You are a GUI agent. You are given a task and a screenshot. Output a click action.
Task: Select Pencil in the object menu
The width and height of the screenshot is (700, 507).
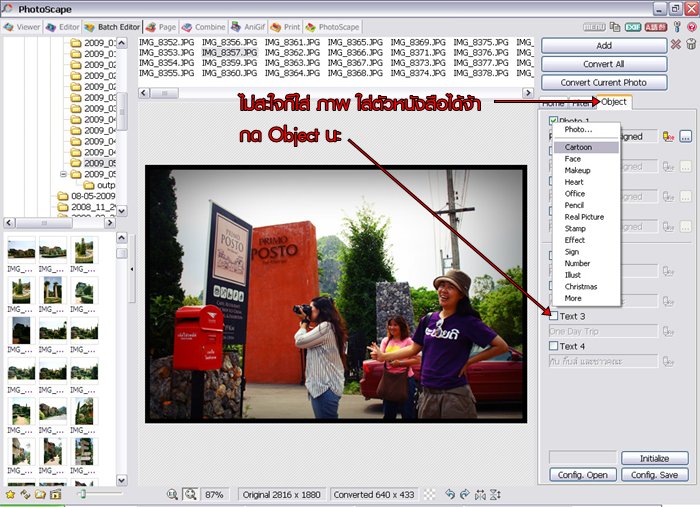point(586,205)
